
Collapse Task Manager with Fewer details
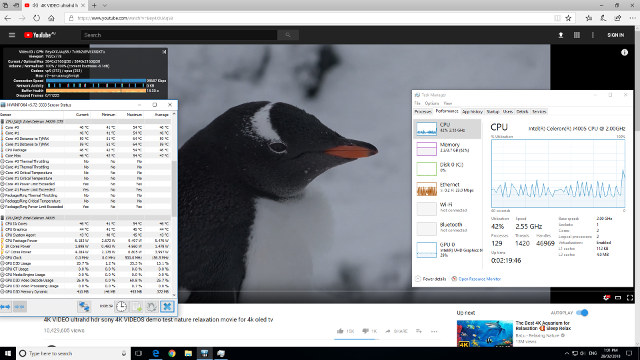[x=431, y=279]
